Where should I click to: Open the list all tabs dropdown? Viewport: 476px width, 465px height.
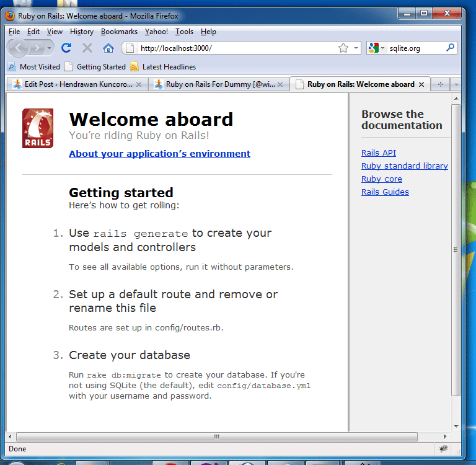[456, 84]
